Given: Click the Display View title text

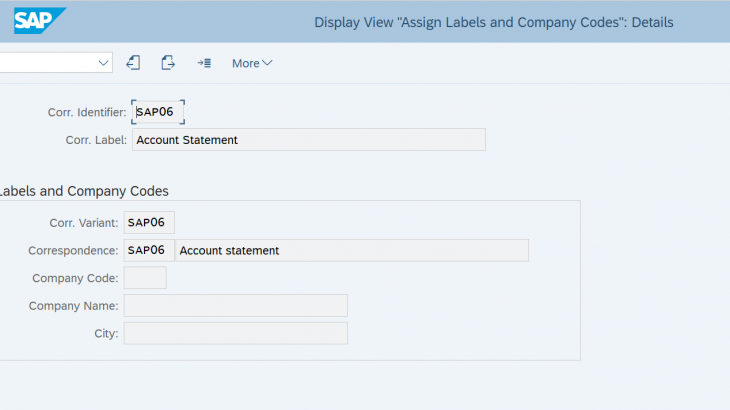Looking at the screenshot, I should pyautogui.click(x=493, y=22).
